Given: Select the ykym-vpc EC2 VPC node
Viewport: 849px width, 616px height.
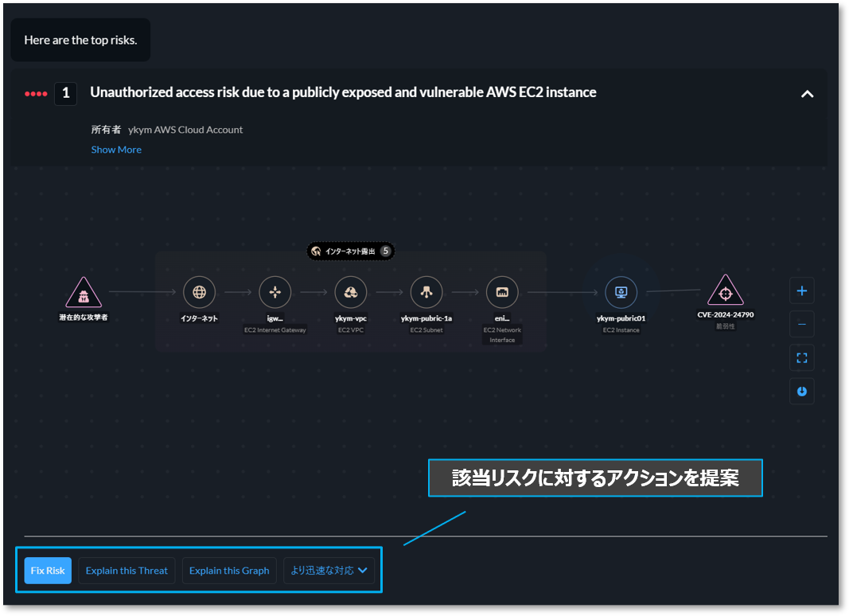Looking at the screenshot, I should (x=350, y=293).
